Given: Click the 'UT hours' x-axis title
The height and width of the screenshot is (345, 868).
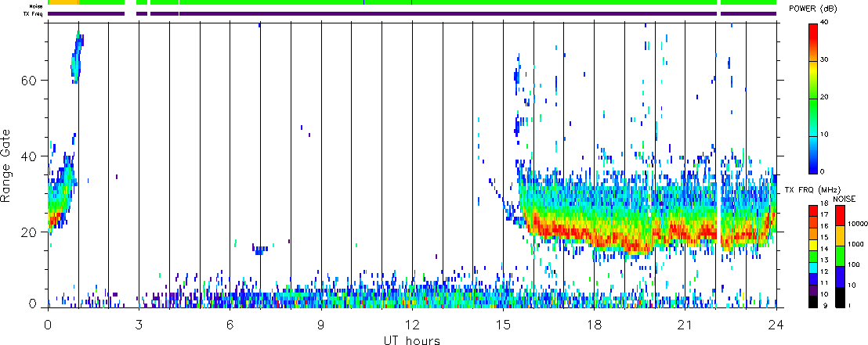Looking at the screenshot, I should 412,340.
